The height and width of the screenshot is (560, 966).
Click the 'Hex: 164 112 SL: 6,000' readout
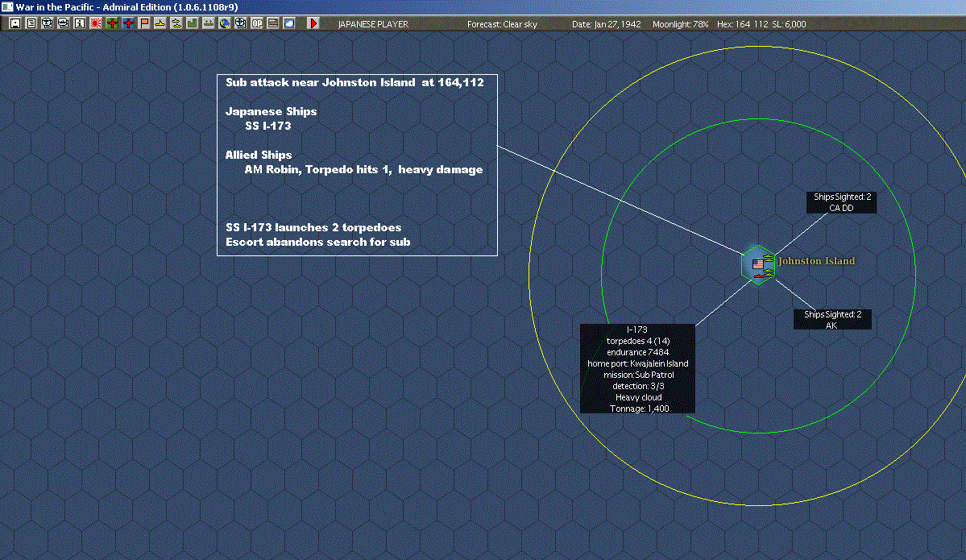761,24
